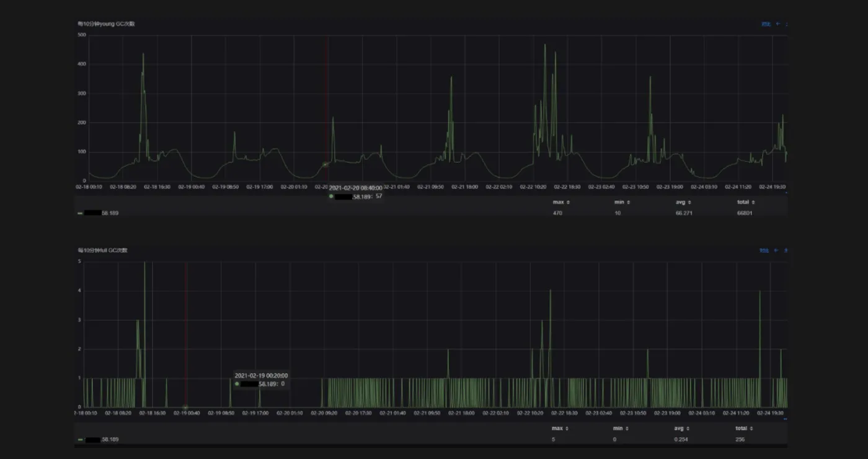868x459 pixels.
Task: Open the full GC panel title menu
Action: (x=102, y=250)
